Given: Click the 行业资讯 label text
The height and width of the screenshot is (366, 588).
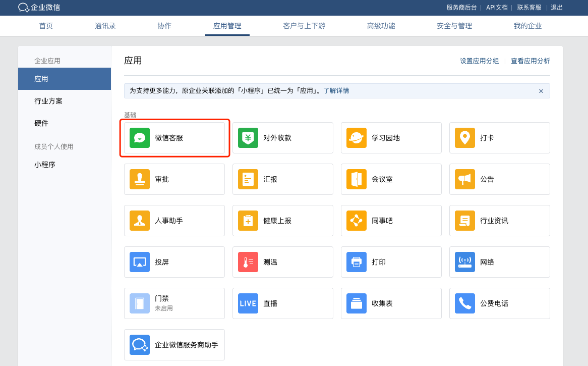Looking at the screenshot, I should point(494,220).
